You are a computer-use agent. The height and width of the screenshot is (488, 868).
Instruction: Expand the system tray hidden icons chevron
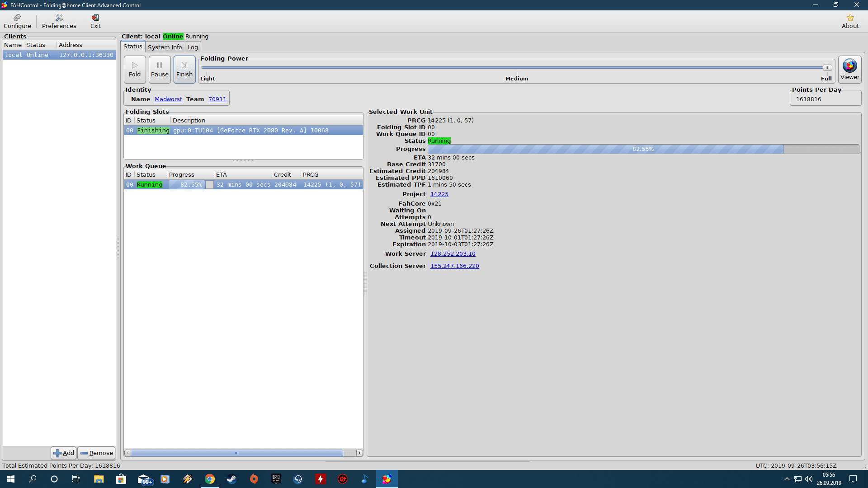coord(787,479)
